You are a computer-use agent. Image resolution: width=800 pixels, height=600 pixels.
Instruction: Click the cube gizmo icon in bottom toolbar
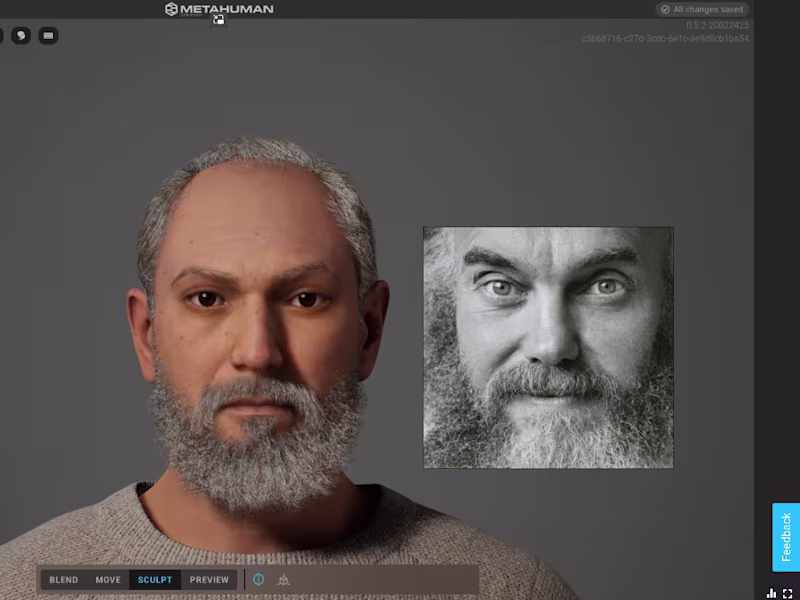(284, 580)
